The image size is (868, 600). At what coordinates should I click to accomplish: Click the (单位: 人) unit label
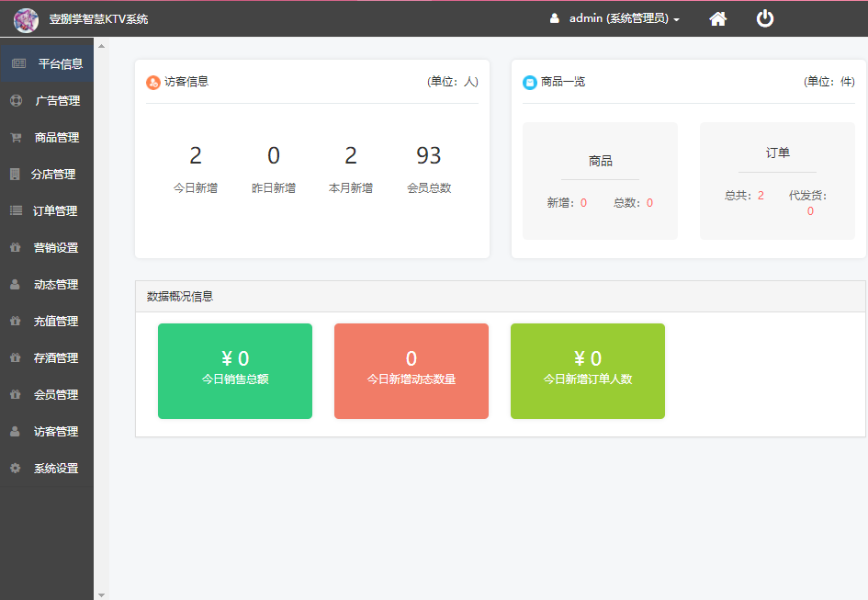[x=452, y=82]
